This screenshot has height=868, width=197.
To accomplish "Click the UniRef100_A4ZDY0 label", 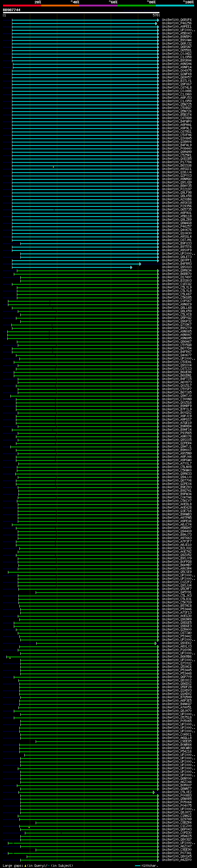I will (x=177, y=860).
